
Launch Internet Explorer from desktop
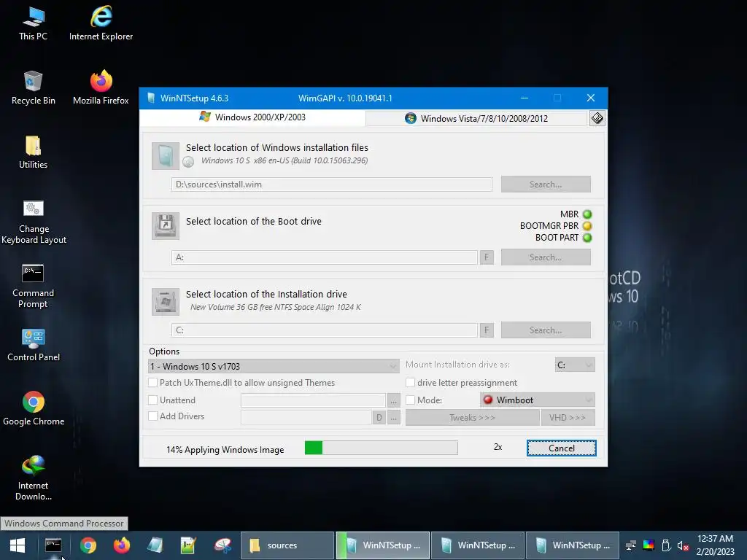[101, 23]
